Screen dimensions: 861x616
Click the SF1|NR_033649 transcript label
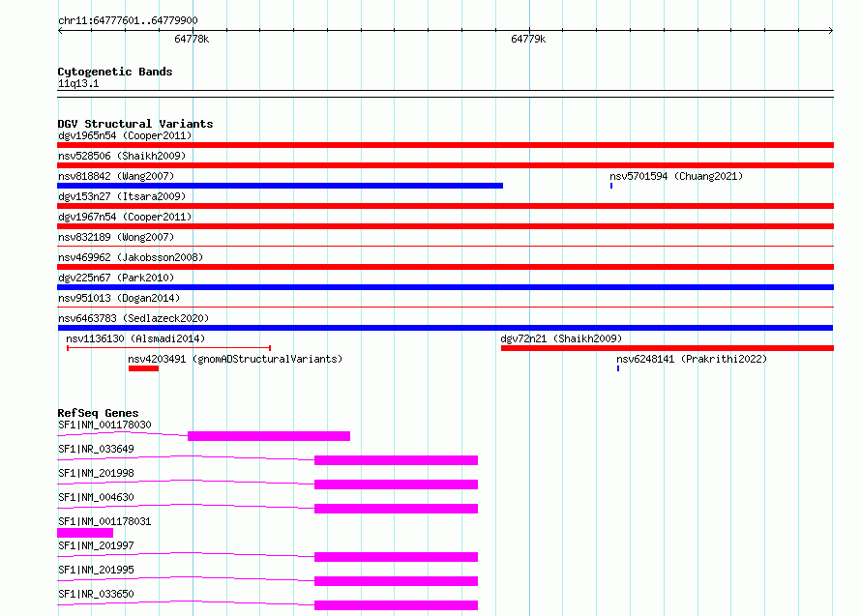tap(96, 449)
